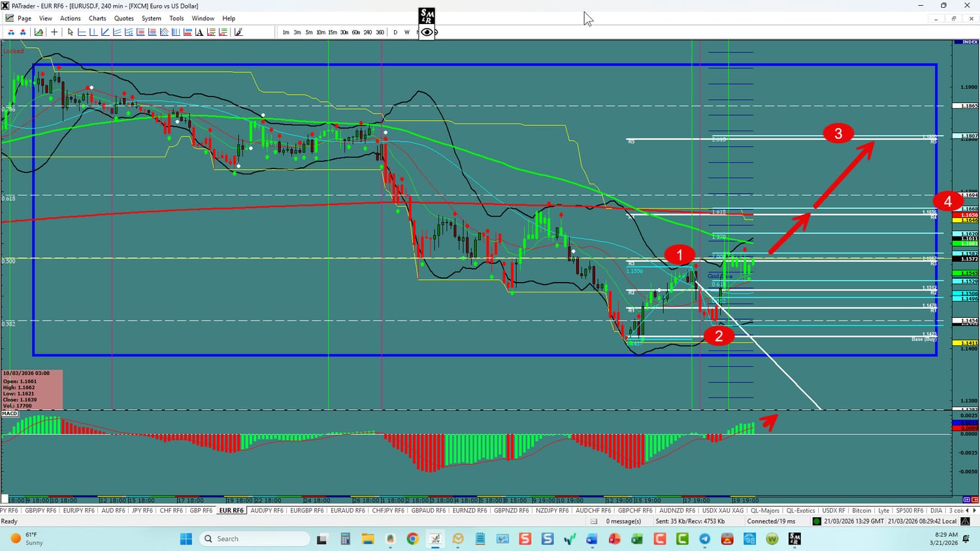Switch to the Bitcoin tab
The width and height of the screenshot is (980, 551).
(862, 511)
